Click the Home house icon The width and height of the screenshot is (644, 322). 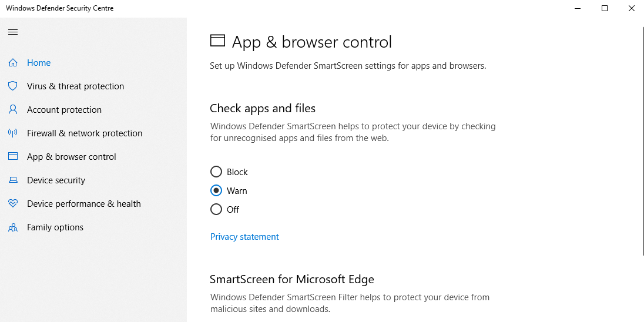pyautogui.click(x=13, y=63)
